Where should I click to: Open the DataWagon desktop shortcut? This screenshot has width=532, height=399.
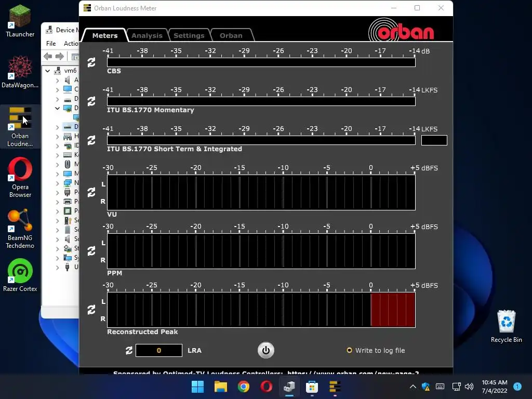20,72
